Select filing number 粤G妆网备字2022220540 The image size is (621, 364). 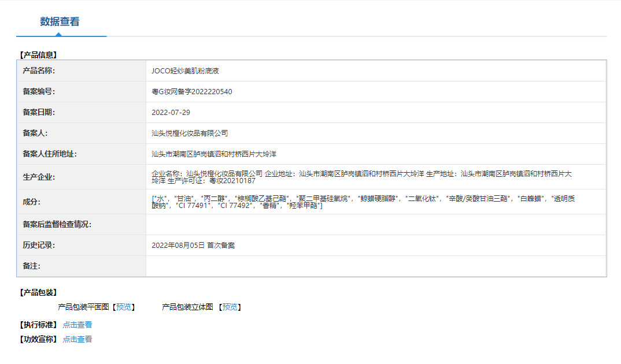point(192,92)
